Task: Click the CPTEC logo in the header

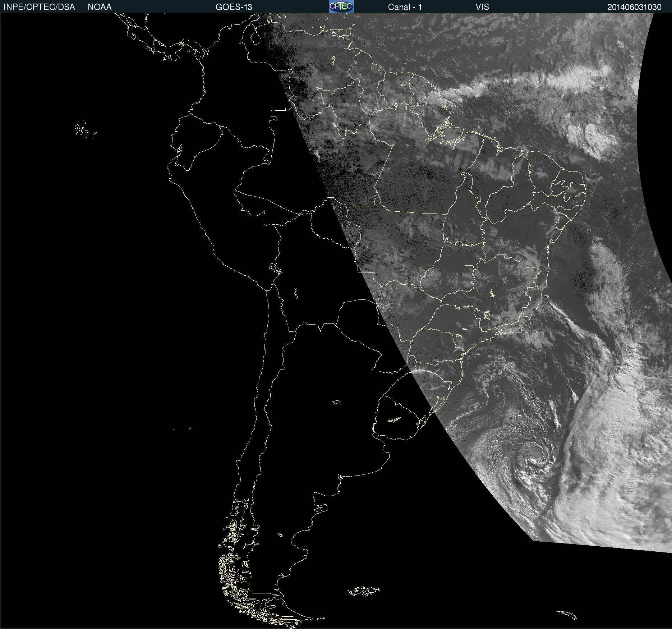Action: tap(341, 6)
